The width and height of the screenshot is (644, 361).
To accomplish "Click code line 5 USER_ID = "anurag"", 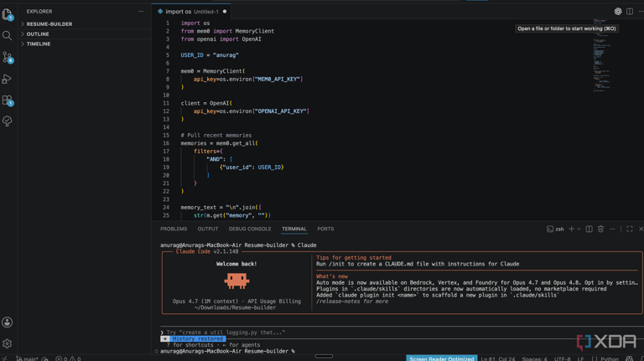I will [210, 55].
